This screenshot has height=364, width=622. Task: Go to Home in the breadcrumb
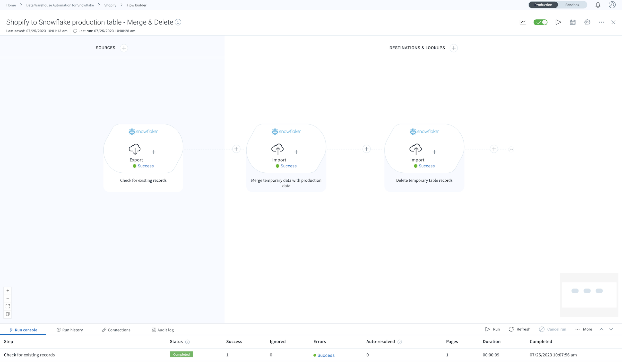click(x=11, y=5)
